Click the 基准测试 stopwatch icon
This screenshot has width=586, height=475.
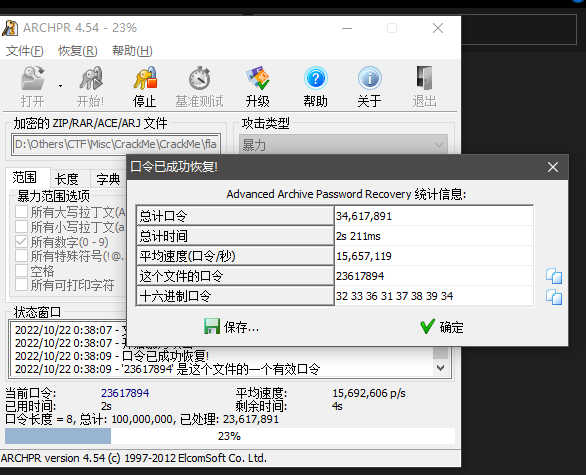[x=200, y=78]
